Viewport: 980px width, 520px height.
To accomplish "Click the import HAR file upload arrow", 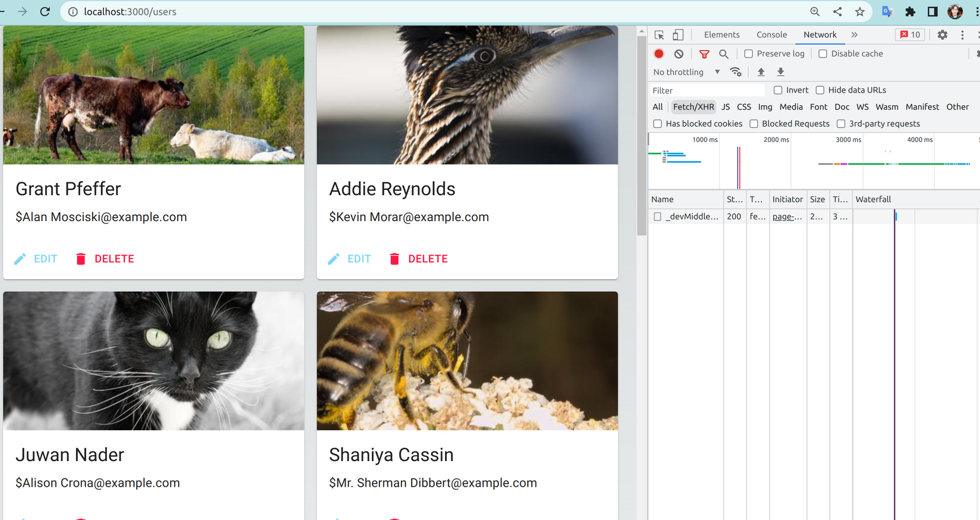I will click(x=761, y=72).
